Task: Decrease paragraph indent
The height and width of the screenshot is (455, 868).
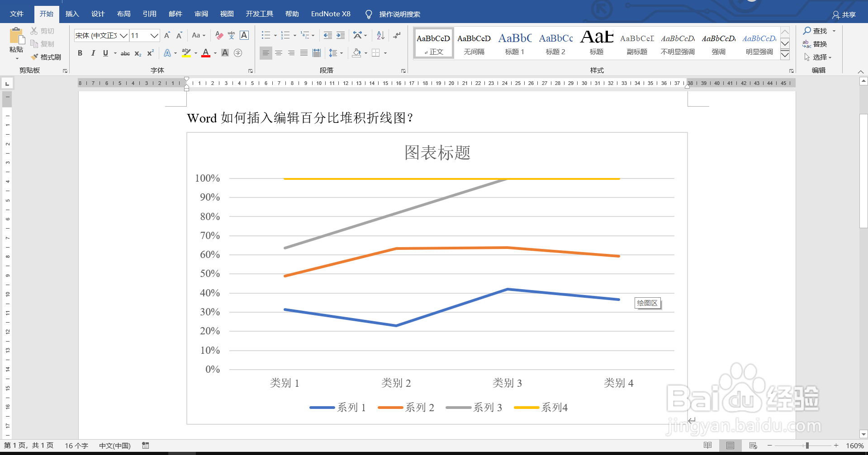Action: 328,35
